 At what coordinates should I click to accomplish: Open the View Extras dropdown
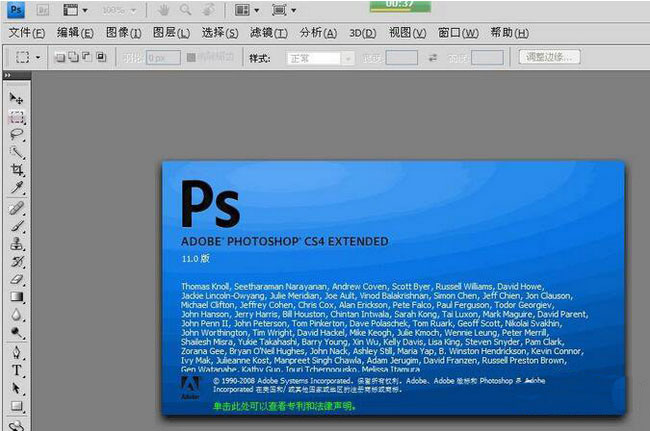[75, 10]
